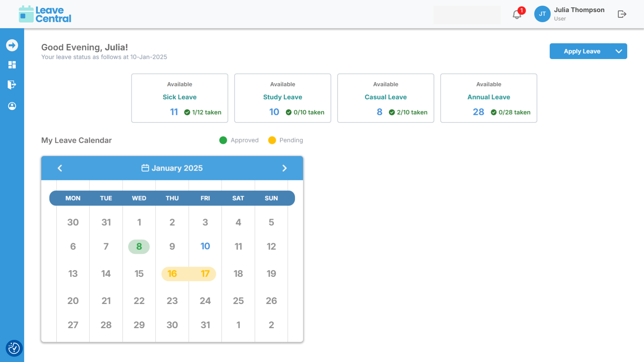Screen dimensions: 644x362
Task: Open the Annual Leave card
Action: click(488, 98)
